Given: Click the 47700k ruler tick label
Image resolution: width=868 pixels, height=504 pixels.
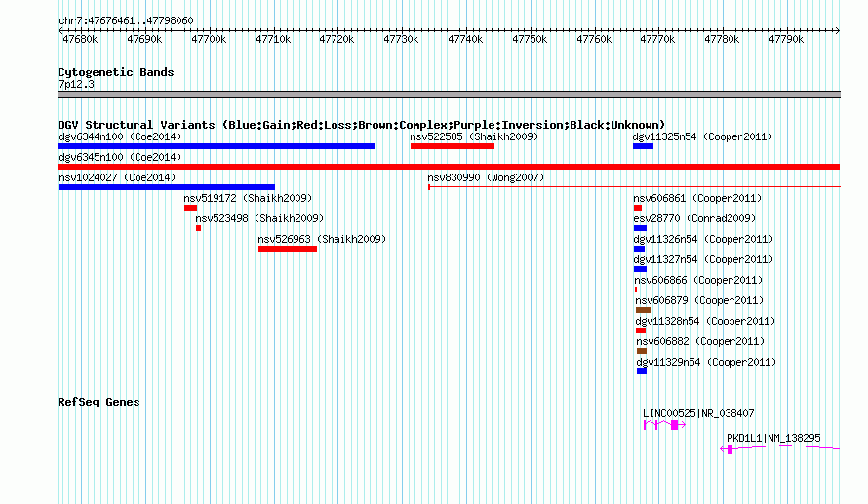Looking at the screenshot, I should tap(209, 39).
